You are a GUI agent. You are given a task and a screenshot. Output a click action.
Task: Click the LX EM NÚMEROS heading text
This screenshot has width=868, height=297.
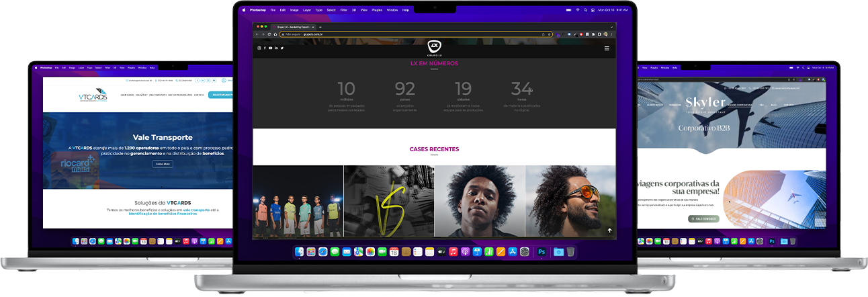coord(434,63)
